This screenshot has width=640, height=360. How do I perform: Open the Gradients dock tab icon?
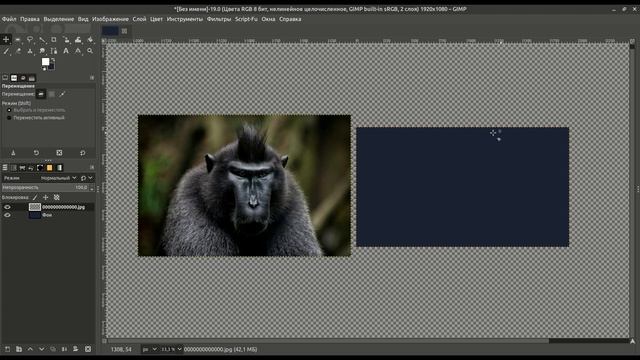click(59, 168)
